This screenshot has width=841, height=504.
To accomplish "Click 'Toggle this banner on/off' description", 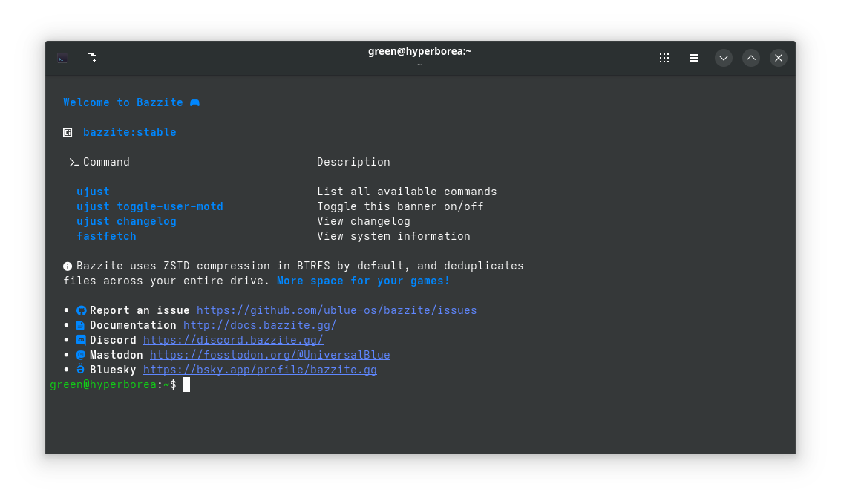I will [x=400, y=206].
